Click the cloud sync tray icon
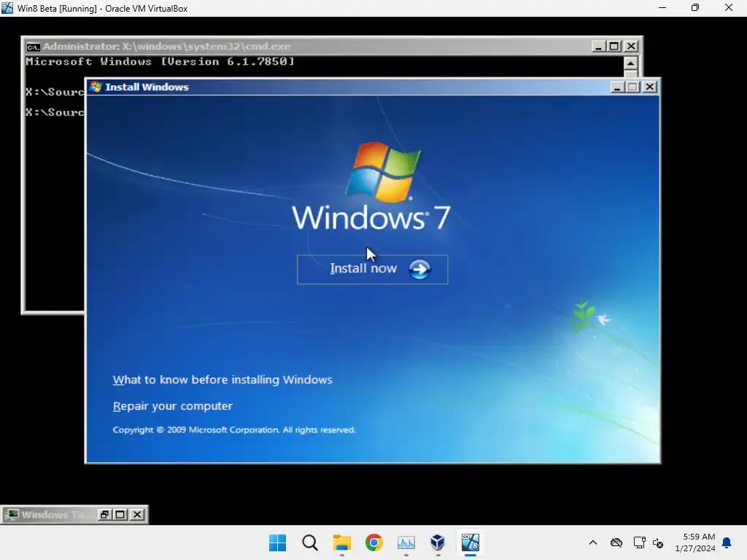This screenshot has height=560, width=747. (x=616, y=542)
